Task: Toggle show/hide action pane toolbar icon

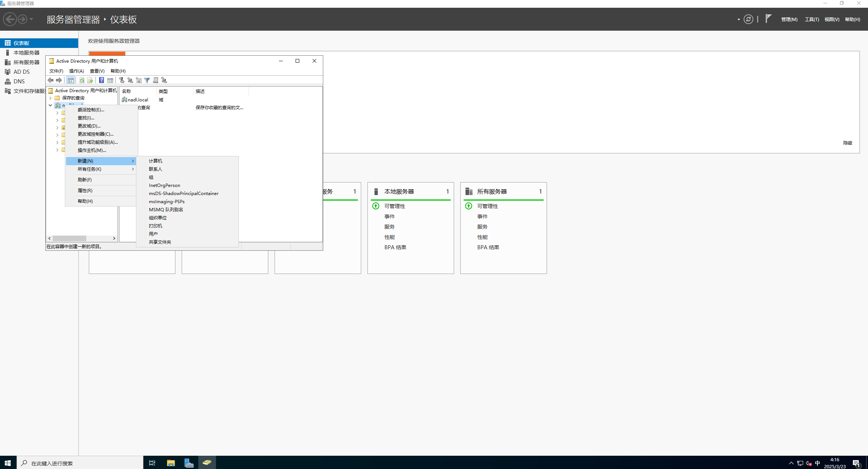Action: click(110, 80)
